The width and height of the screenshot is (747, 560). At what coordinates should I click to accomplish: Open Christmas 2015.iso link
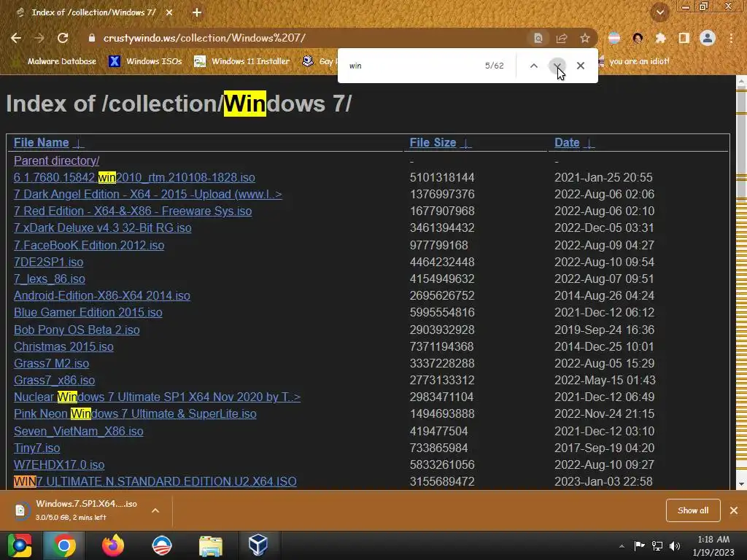[x=63, y=346]
